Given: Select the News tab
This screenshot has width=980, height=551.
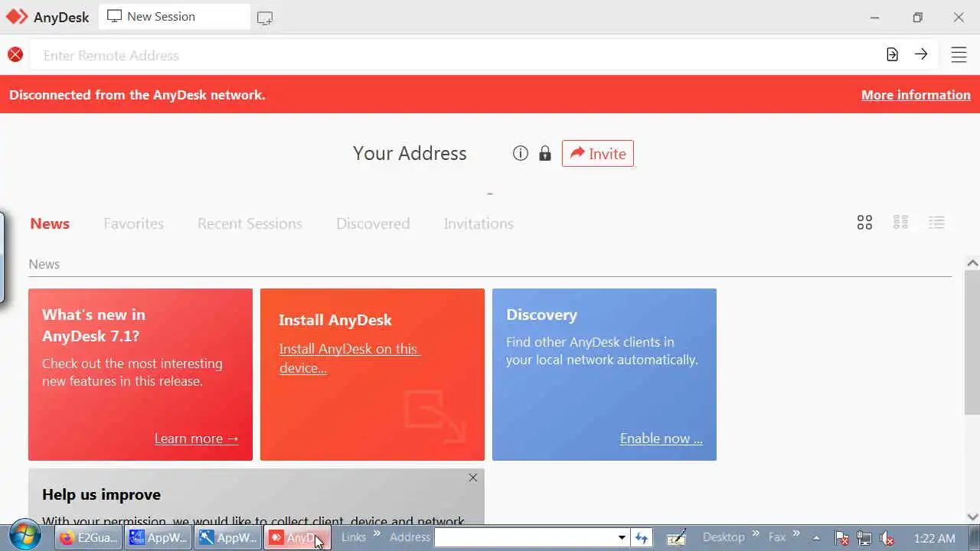Looking at the screenshot, I should [x=50, y=223].
